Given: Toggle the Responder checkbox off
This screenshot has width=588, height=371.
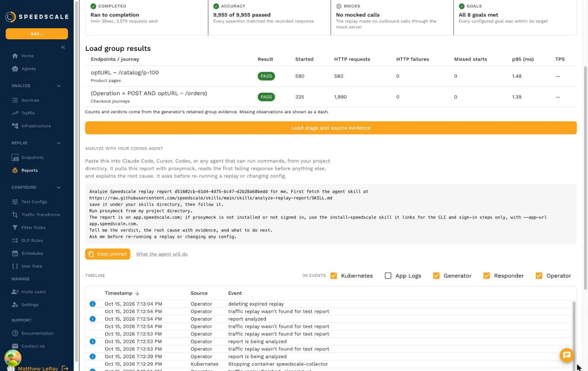Looking at the screenshot, I should click(487, 276).
